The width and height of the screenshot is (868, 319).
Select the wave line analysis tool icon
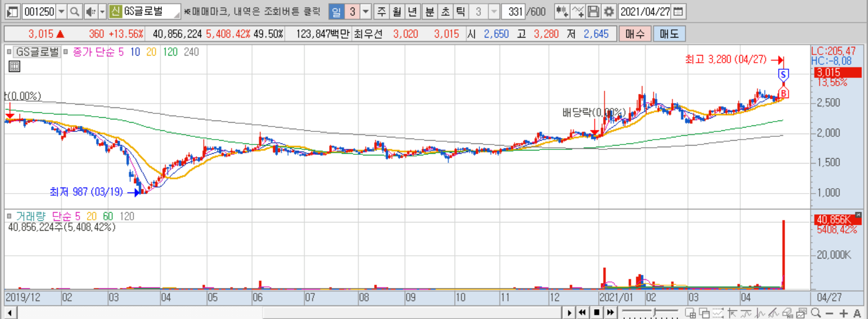click(x=746, y=313)
